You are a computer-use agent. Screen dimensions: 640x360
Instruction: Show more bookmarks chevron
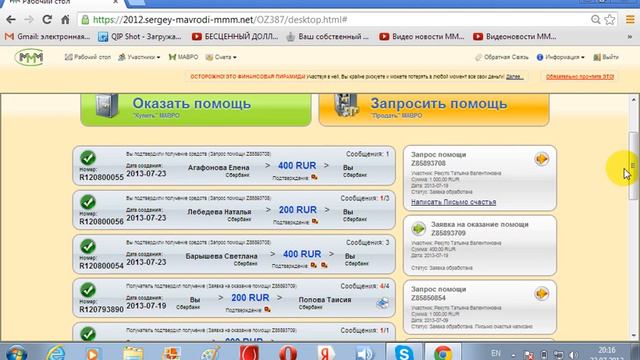pos(630,37)
